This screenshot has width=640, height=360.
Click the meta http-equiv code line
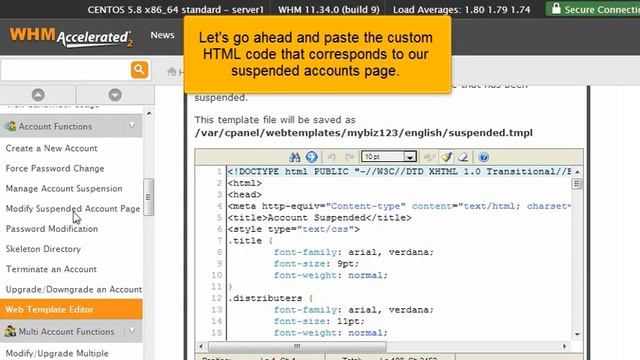click(399, 206)
